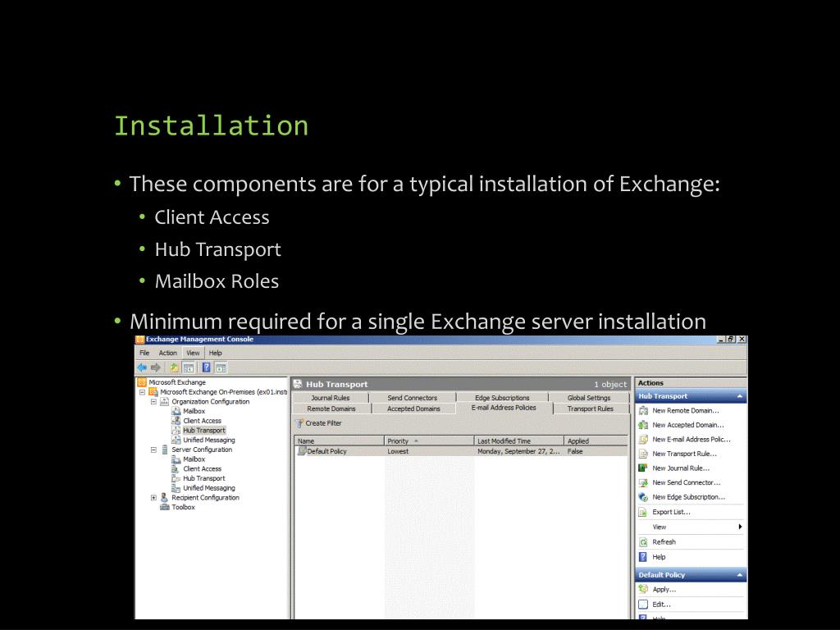Select Client Access under Organization Configuration
The width and height of the screenshot is (840, 630).
(202, 421)
